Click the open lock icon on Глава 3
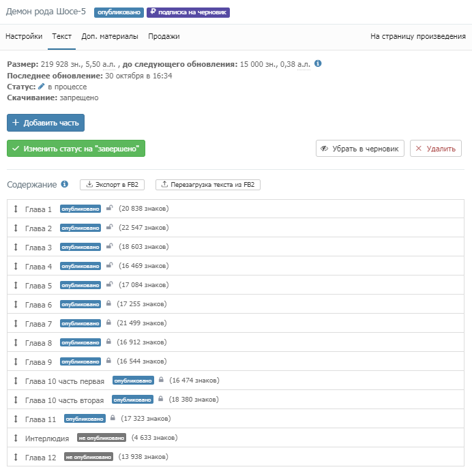Viewport: 472px width, 476px height. 109,247
